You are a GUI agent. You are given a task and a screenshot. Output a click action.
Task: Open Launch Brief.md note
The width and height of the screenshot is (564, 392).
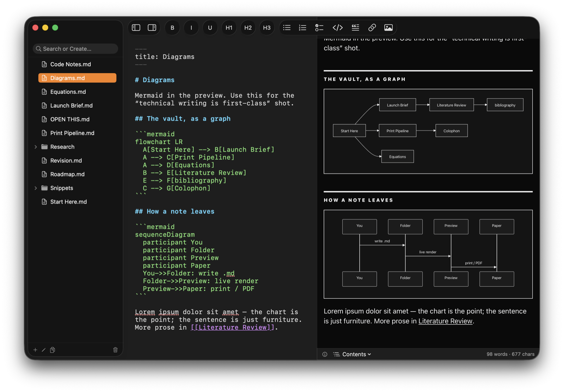pos(77,105)
